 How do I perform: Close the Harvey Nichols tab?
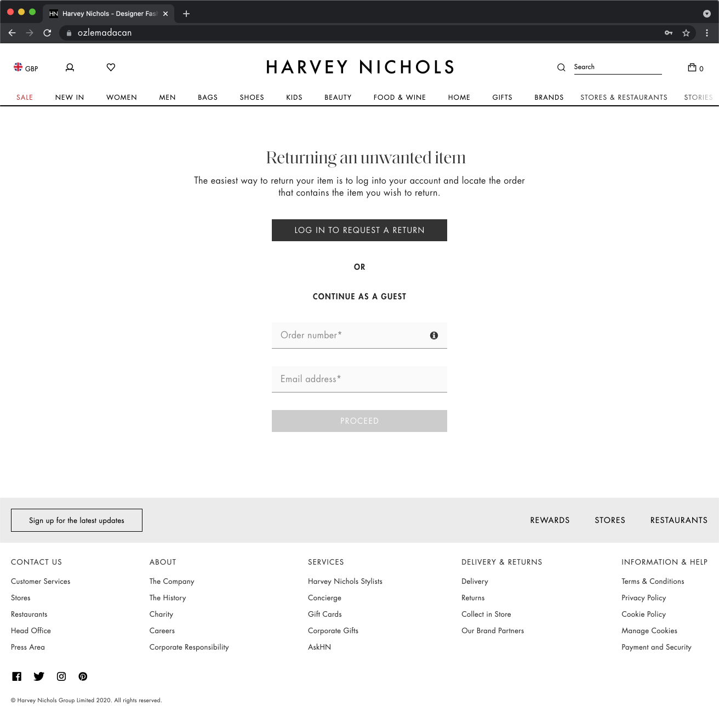point(166,14)
